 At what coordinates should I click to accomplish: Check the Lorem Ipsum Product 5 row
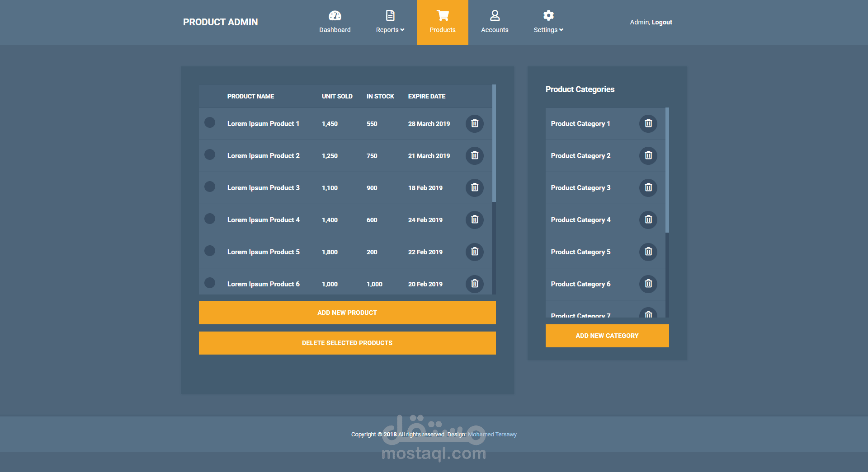[x=210, y=251]
